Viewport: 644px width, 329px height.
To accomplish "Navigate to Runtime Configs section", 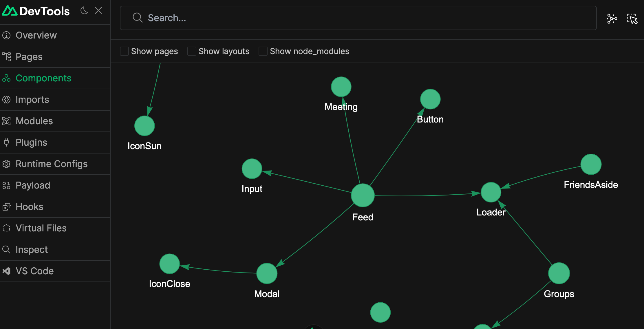I will [51, 164].
